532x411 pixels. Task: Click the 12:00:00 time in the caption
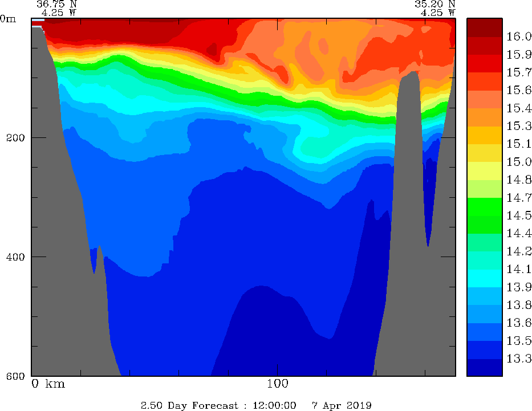pos(274,405)
